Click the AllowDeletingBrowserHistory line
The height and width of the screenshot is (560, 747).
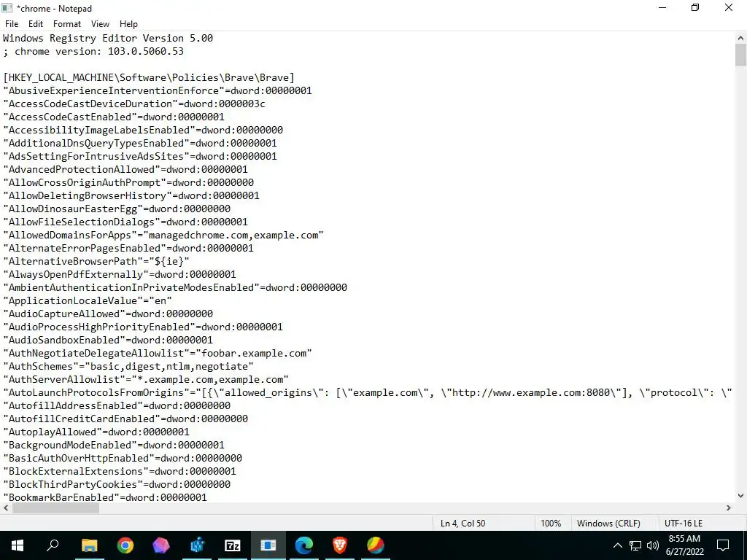131,195
